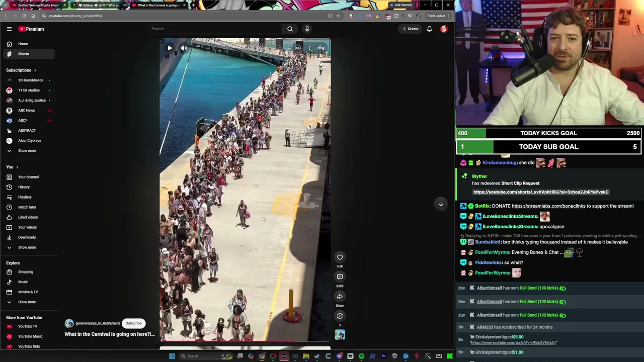Mute the Shorts video volume
This screenshot has width=644, height=362.
[x=184, y=48]
